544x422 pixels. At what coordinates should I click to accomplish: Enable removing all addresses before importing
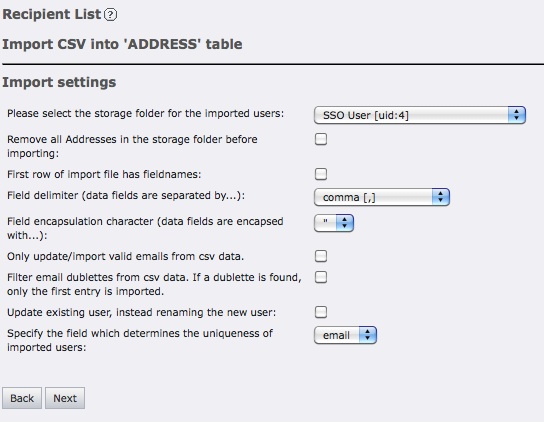[x=321, y=139]
